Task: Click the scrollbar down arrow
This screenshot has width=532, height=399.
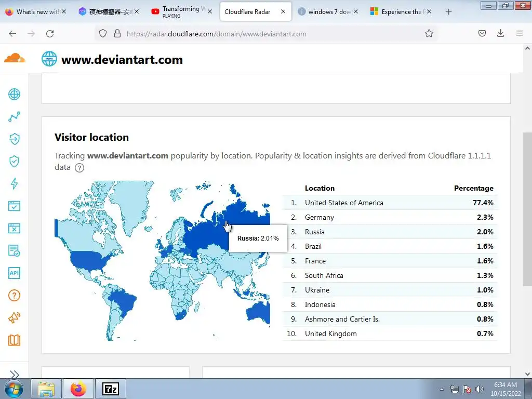Action: pyautogui.click(x=527, y=374)
